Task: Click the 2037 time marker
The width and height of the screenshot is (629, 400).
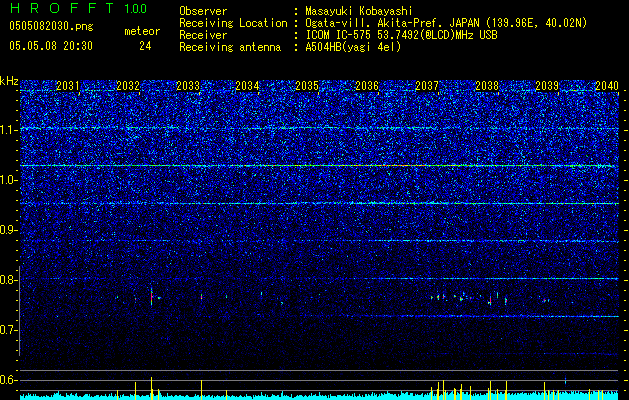Action: (427, 85)
